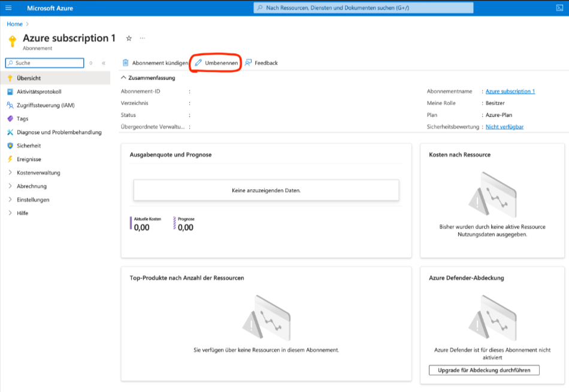569x392 pixels.
Task: Select Tags in the left menu
Action: (22, 118)
